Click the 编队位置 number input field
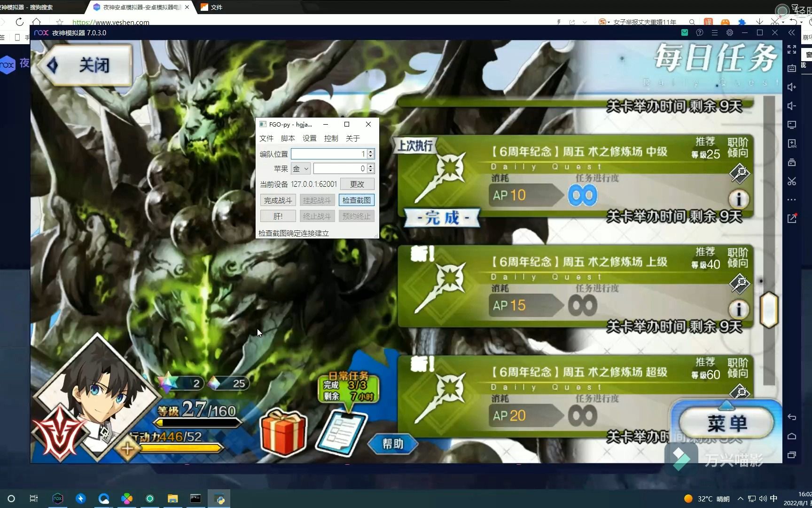 (x=328, y=154)
